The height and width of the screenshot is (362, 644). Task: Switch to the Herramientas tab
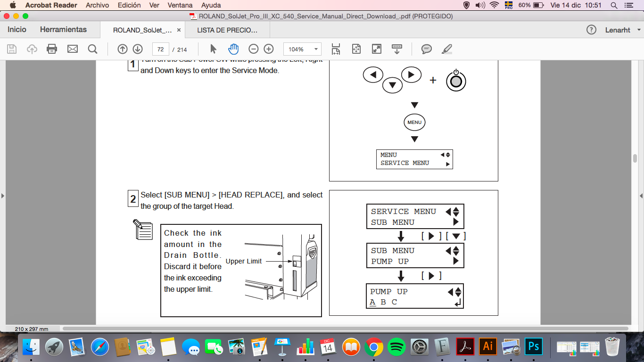click(63, 30)
